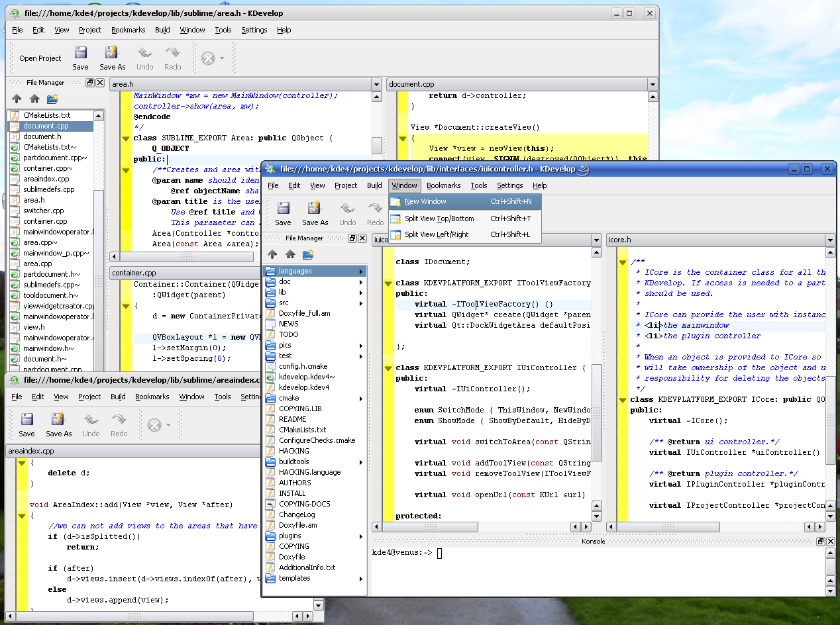This screenshot has height=625, width=840.
Task: Open the icore.h view dropdown arrow
Action: tap(830, 240)
